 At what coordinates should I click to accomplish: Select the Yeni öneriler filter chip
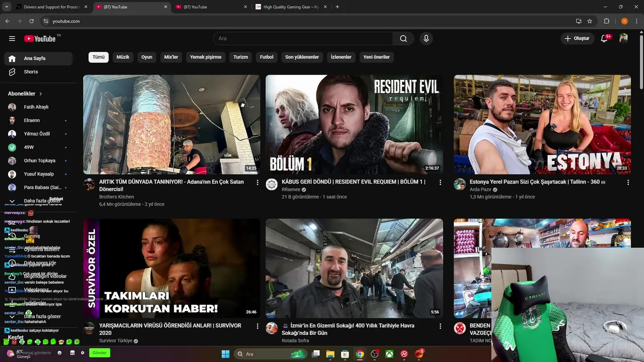click(x=377, y=57)
